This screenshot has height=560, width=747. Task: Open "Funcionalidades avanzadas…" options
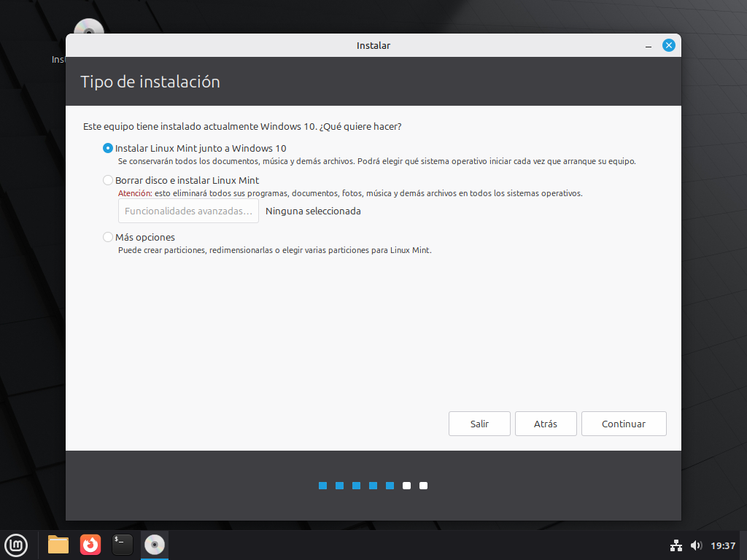(x=188, y=211)
